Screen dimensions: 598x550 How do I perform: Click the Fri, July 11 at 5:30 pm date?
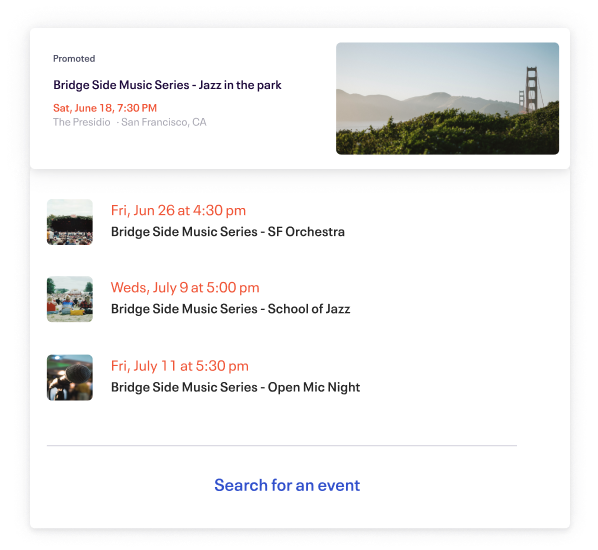(180, 366)
